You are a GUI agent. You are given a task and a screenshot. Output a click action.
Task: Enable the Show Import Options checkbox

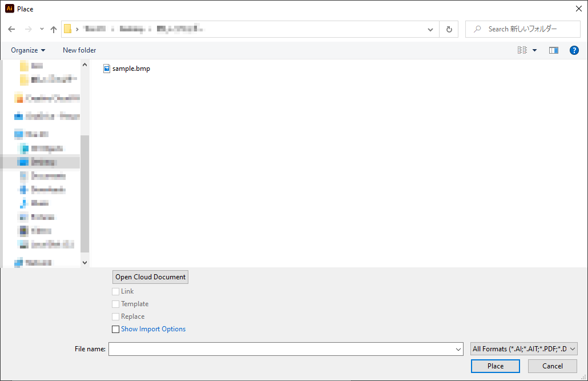[116, 329]
